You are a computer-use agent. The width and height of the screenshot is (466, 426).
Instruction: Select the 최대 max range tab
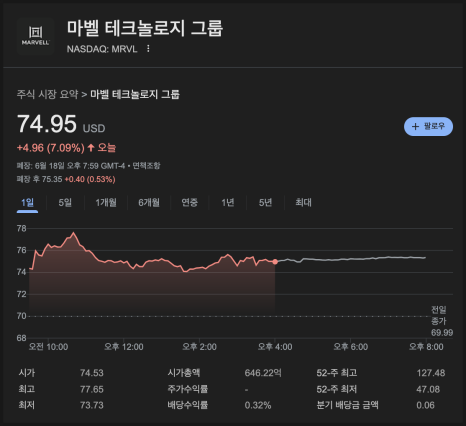point(303,202)
